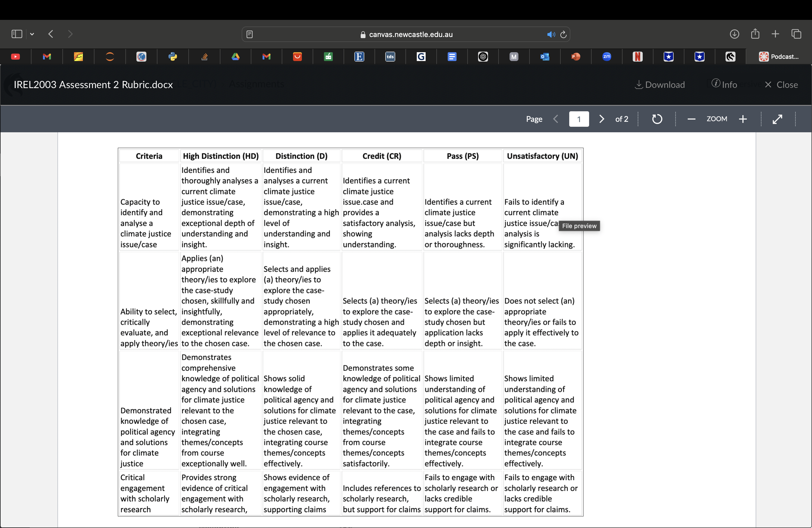This screenshot has height=528, width=812.
Task: Open file Info details
Action: click(x=724, y=84)
